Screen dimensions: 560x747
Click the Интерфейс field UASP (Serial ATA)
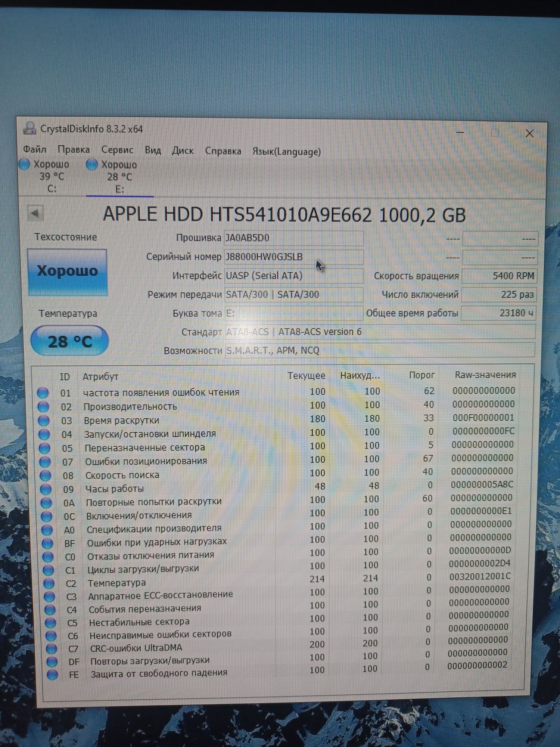click(294, 276)
